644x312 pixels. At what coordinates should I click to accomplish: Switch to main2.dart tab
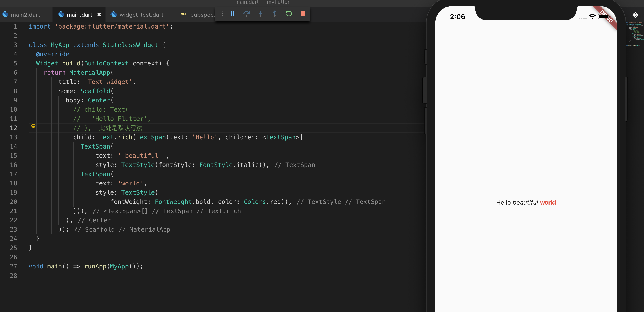[x=25, y=15]
